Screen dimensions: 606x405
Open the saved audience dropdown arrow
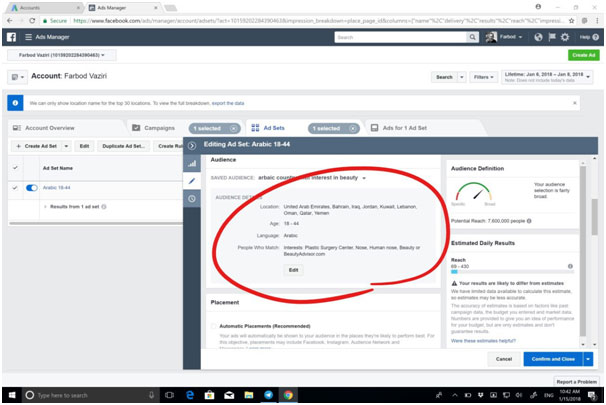365,178
